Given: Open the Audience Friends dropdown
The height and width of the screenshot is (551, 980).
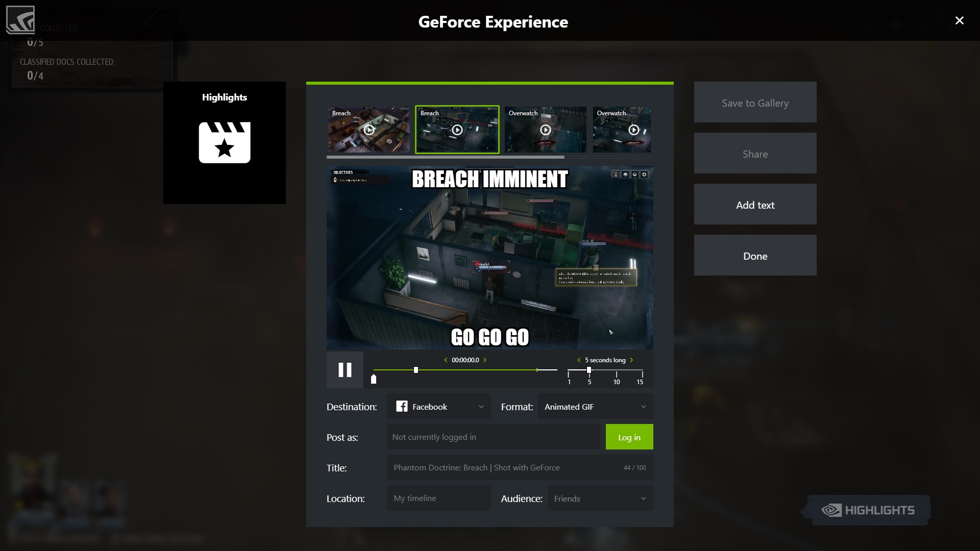Looking at the screenshot, I should [600, 498].
